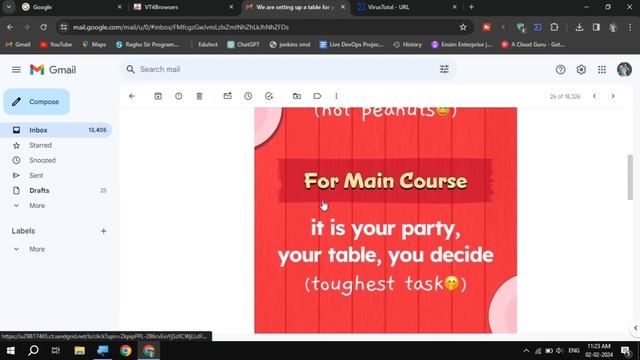Click the search magnifier icon in Gmail
This screenshot has height=360, width=640.
130,69
